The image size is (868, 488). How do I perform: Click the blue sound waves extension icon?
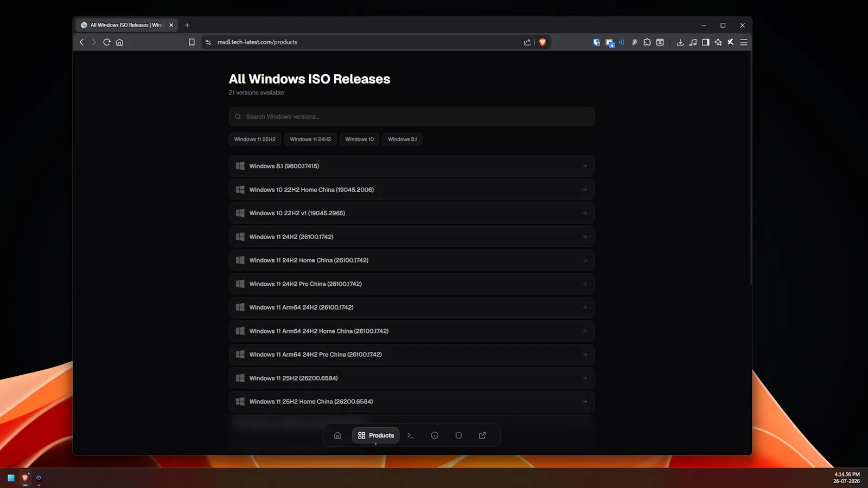pos(622,42)
